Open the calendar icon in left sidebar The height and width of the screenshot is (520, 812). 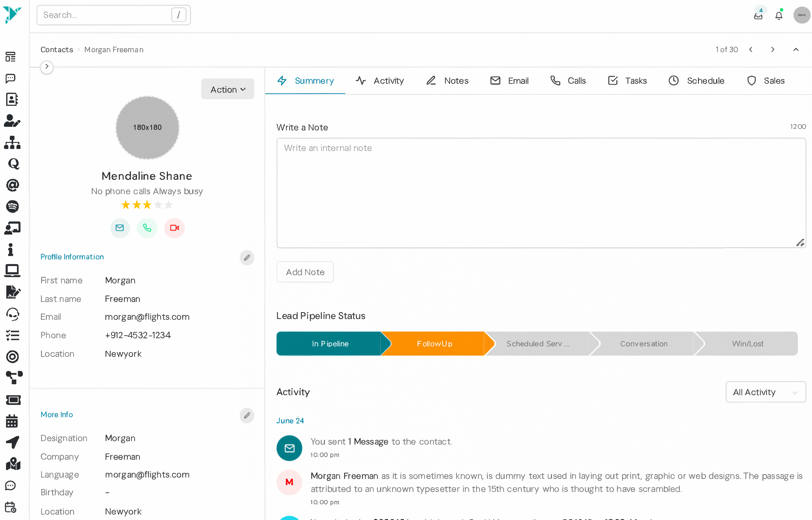coord(12,421)
